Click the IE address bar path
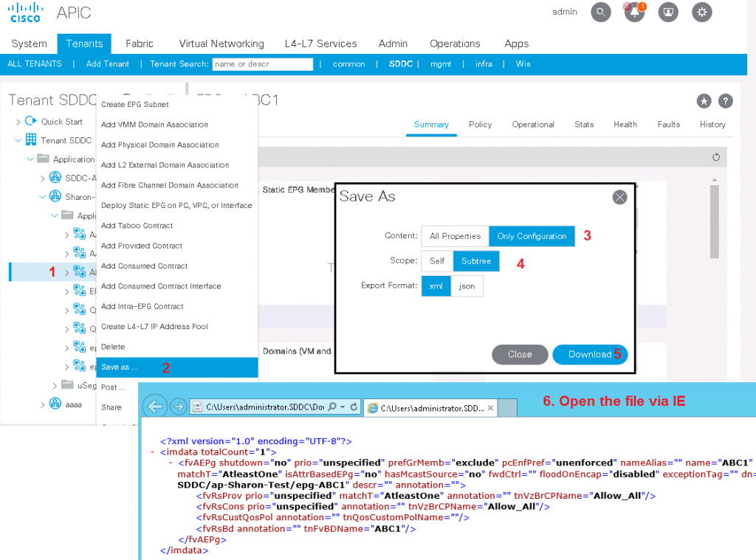This screenshot has width=756, height=560. (265, 407)
